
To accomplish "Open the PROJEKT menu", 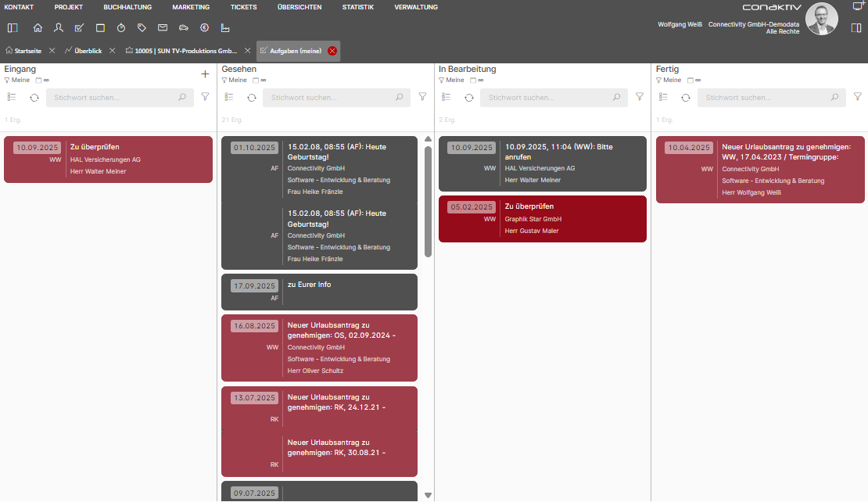I will coord(69,7).
